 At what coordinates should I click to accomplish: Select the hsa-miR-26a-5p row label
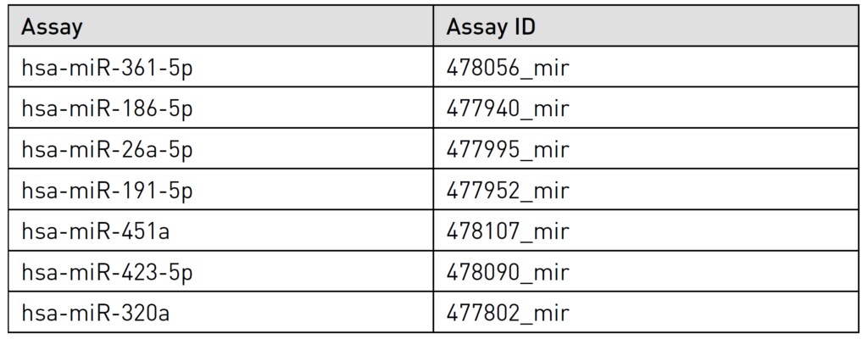pos(107,150)
